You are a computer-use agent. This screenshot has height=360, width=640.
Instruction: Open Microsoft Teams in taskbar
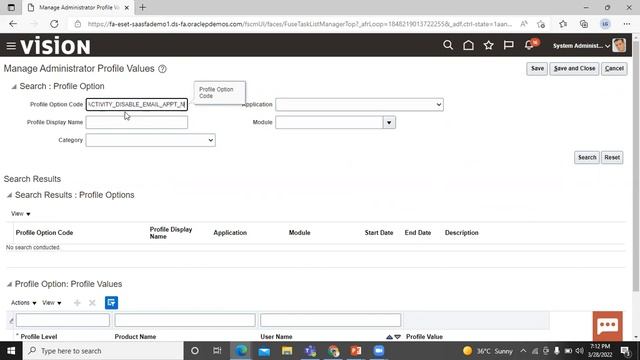[x=310, y=351]
